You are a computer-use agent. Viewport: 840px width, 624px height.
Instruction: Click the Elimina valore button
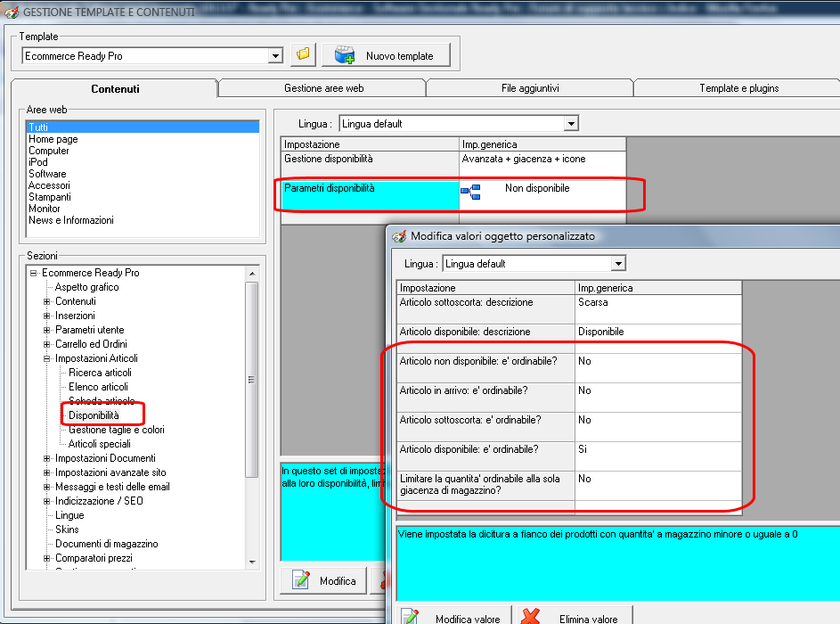[575, 617]
